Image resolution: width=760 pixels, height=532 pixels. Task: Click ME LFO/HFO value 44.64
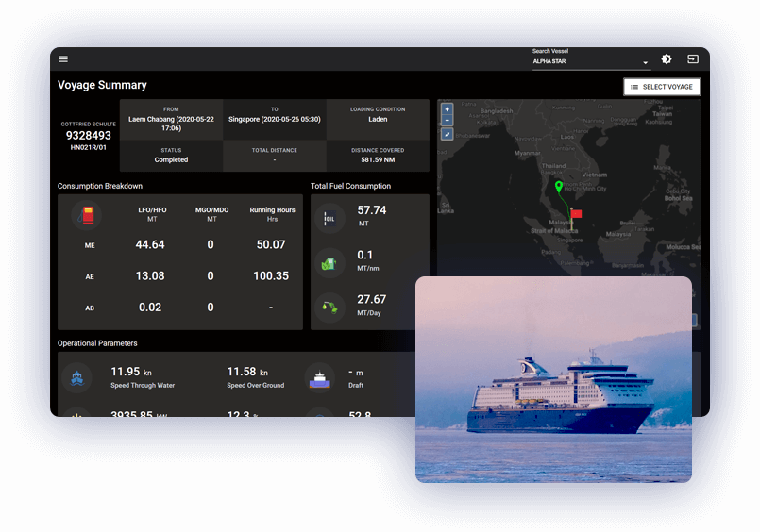150,245
